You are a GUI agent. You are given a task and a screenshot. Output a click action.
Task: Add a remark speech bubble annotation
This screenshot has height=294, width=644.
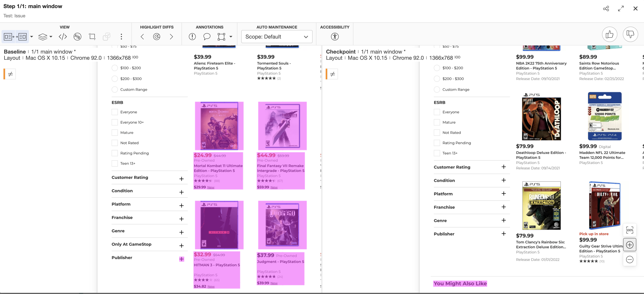[x=207, y=37]
